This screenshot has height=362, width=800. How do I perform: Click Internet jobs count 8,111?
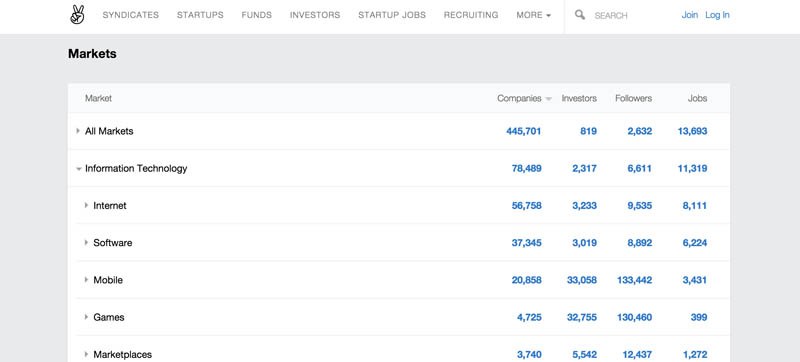[695, 205]
